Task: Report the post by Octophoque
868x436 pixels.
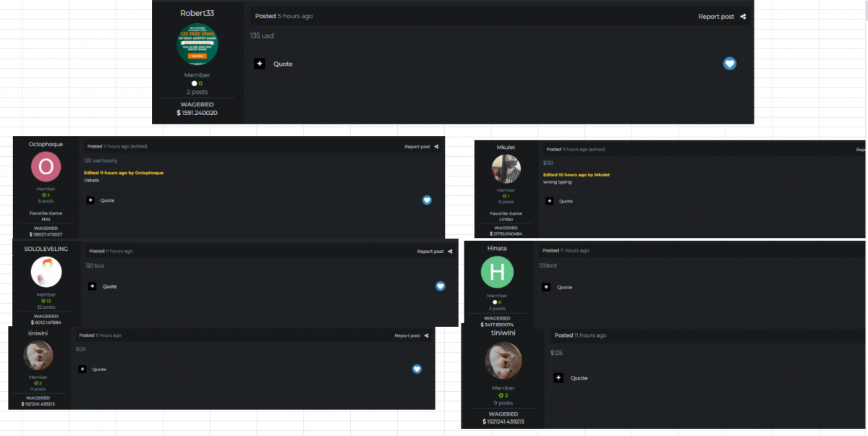Action: coord(416,147)
